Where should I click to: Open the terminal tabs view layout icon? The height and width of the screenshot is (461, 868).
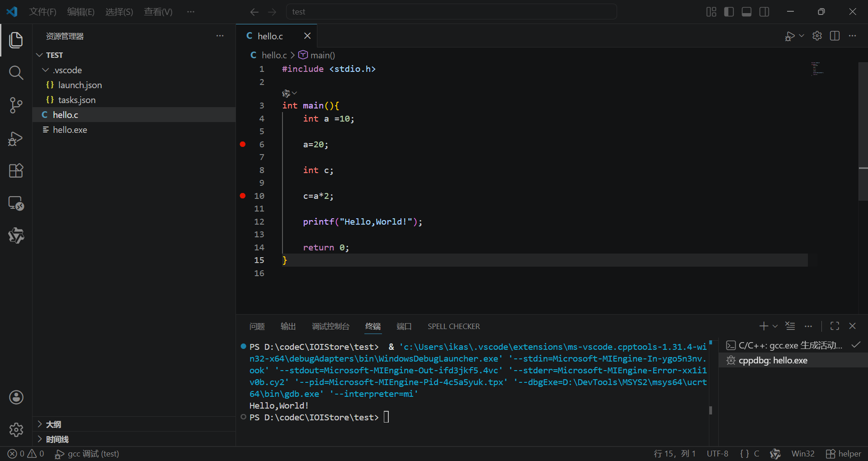[790, 326]
